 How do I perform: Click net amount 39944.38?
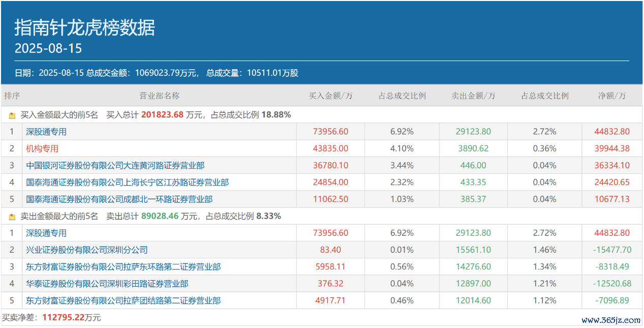click(612, 148)
